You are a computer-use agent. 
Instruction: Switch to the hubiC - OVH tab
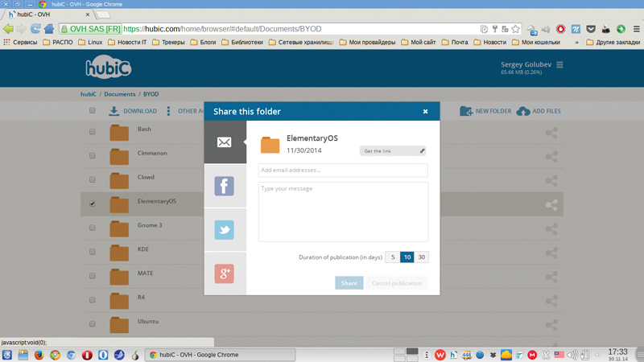tap(48, 14)
